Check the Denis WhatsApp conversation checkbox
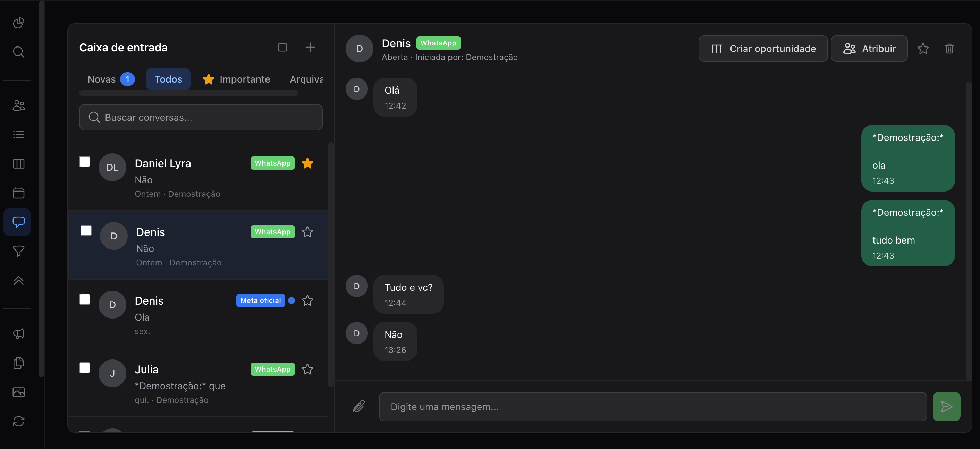The height and width of the screenshot is (449, 980). point(86,231)
